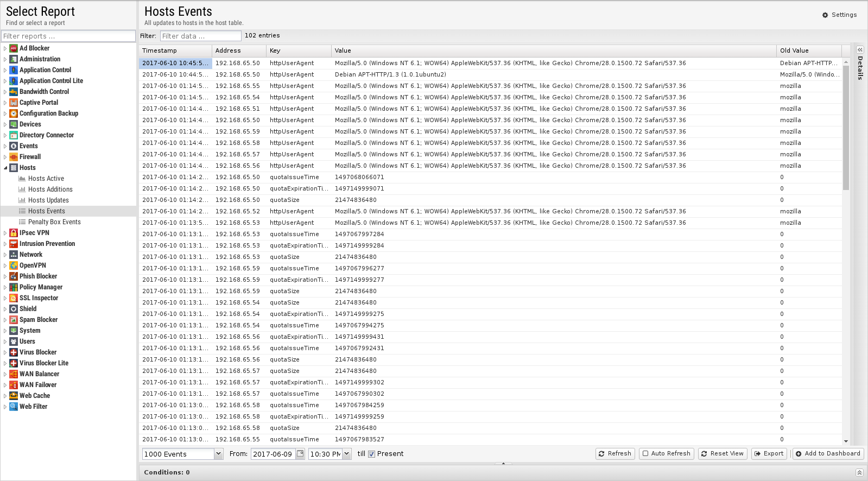Select the Debian APT-HTTP/1.3 value row

click(491, 74)
